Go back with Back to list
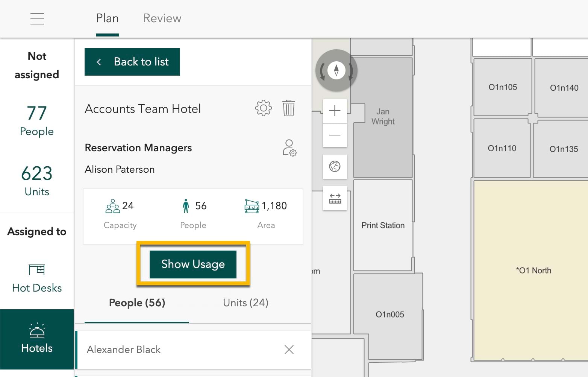This screenshot has height=377, width=588. tap(132, 62)
